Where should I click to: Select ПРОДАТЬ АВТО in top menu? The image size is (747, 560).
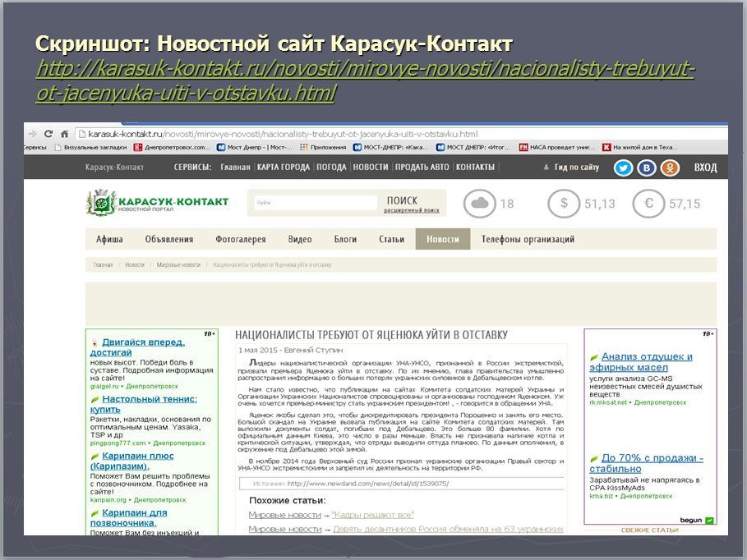click(422, 168)
